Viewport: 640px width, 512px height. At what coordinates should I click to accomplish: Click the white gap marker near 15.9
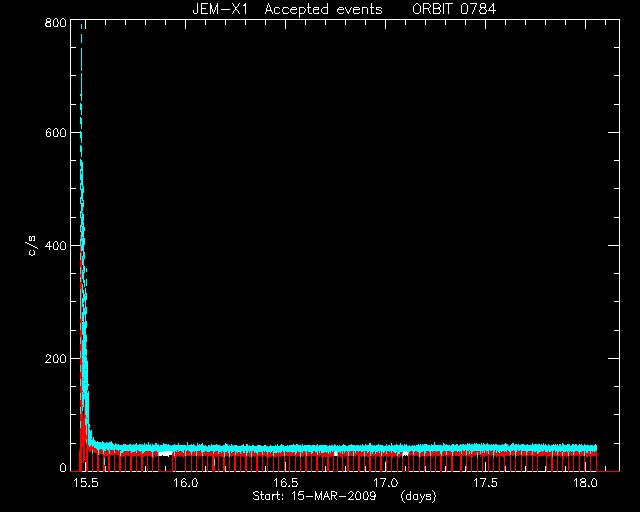pos(165,453)
